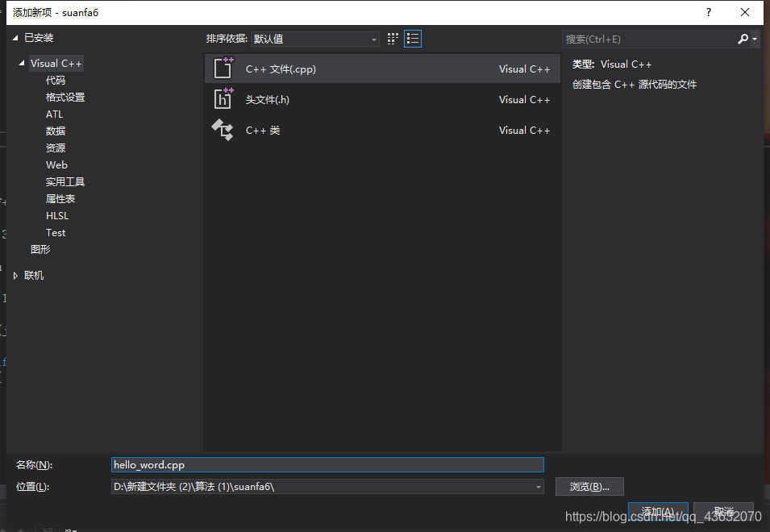Viewport: 770px width, 532px height.
Task: Switch to medium icons list view
Action: click(413, 39)
